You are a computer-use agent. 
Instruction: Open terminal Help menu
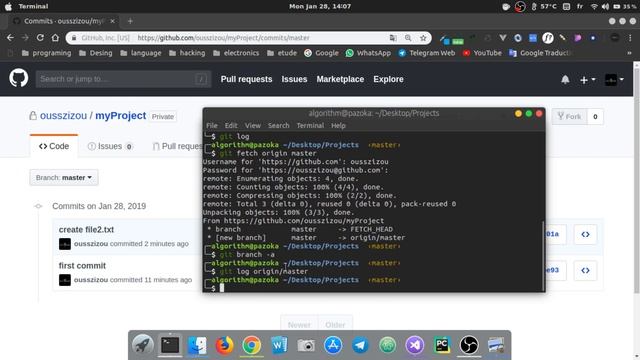tap(338, 126)
